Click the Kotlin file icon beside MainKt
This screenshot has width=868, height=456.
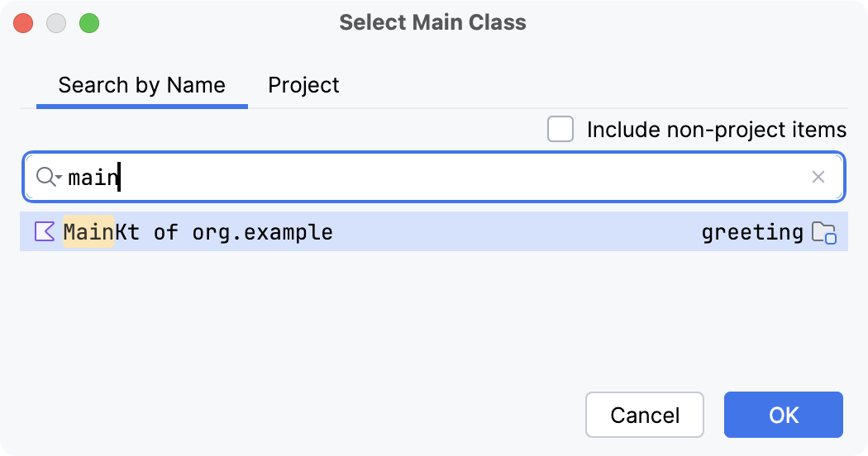click(45, 231)
